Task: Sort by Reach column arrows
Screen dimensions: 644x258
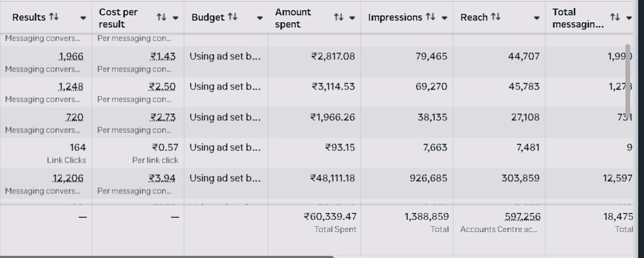Action: [496, 18]
